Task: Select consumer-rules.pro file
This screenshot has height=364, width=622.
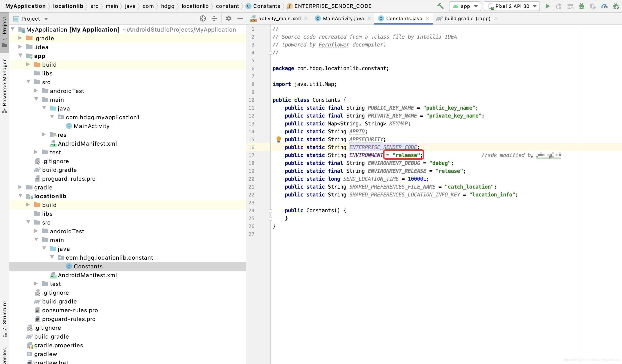Action: [x=70, y=310]
